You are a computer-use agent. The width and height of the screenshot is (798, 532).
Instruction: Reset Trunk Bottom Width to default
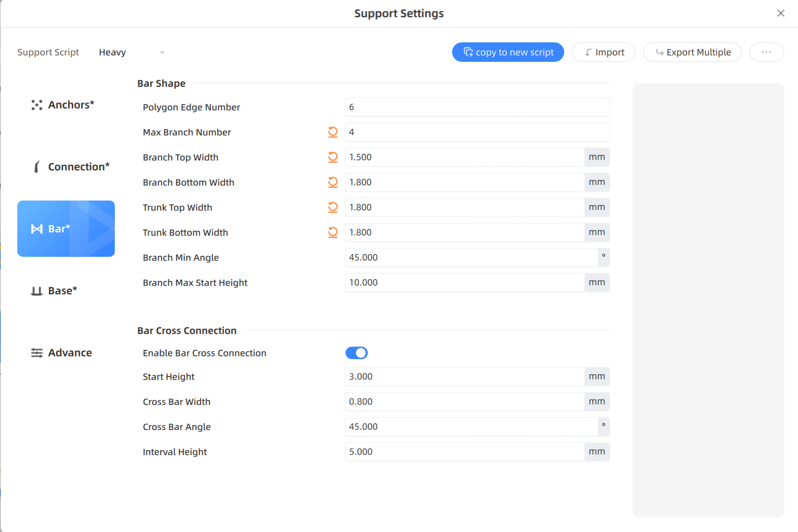[x=333, y=232]
